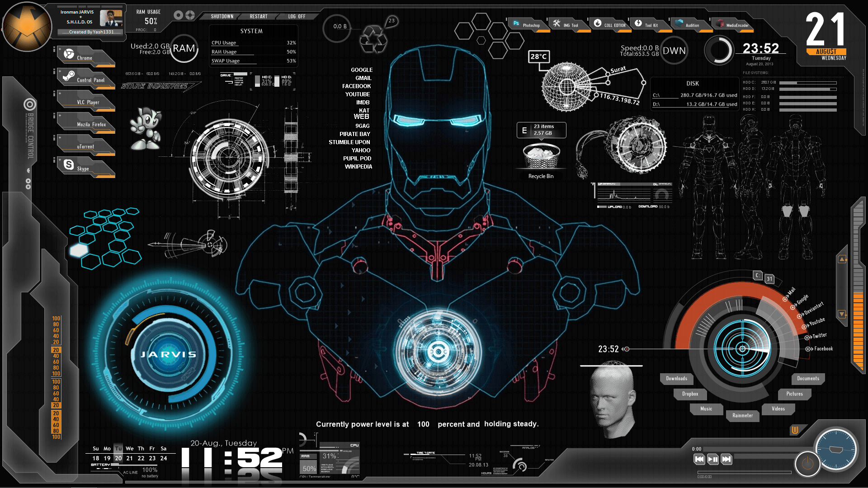Launch Skype from the left launcher
This screenshot has height=488, width=868.
click(86, 167)
